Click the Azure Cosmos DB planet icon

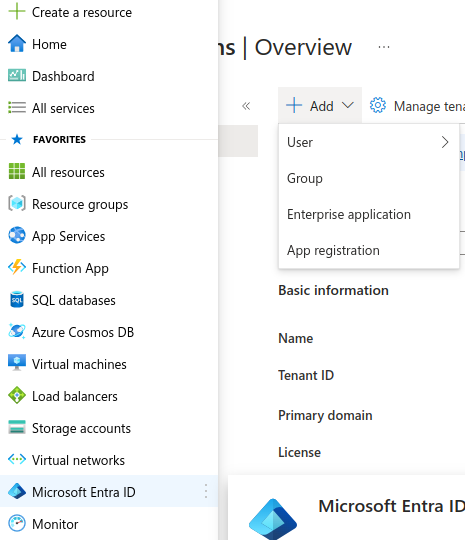(17, 331)
